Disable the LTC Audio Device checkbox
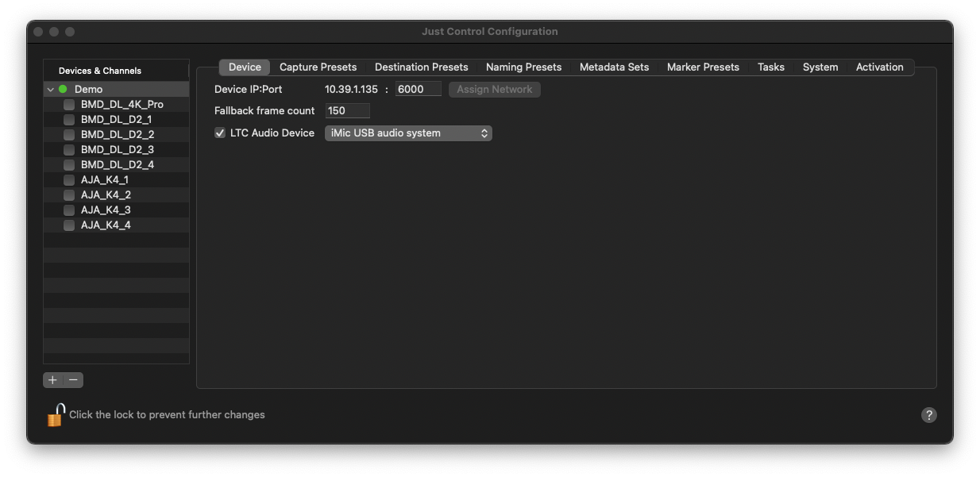The width and height of the screenshot is (980, 477). point(220,133)
